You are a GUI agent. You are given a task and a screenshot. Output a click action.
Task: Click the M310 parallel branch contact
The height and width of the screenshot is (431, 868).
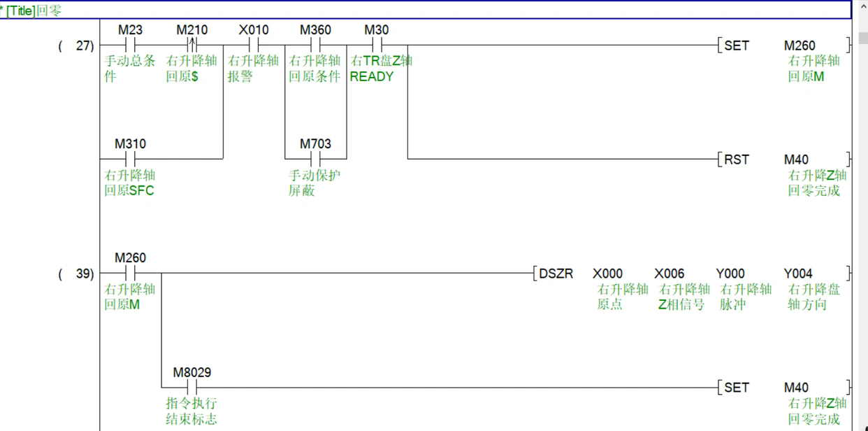click(x=130, y=159)
